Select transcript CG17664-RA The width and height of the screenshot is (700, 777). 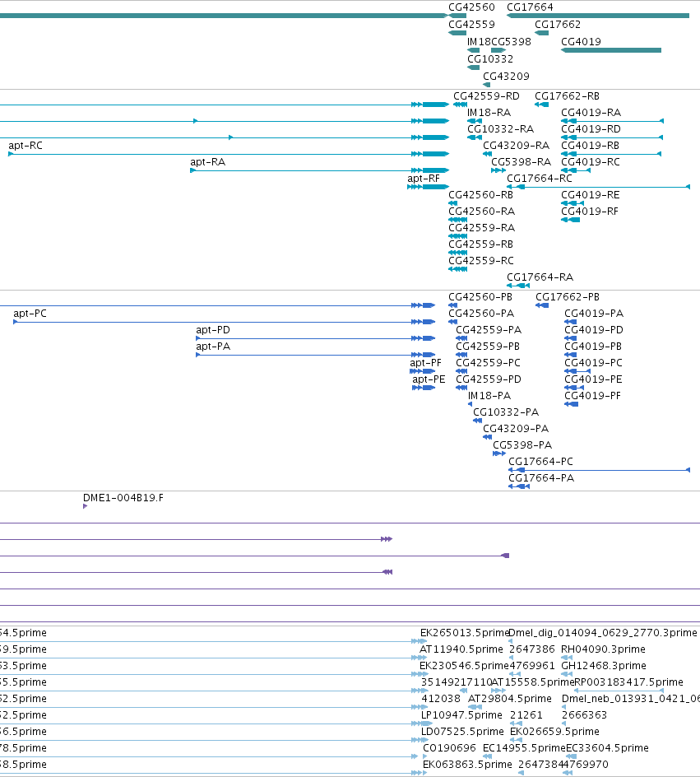click(540, 277)
